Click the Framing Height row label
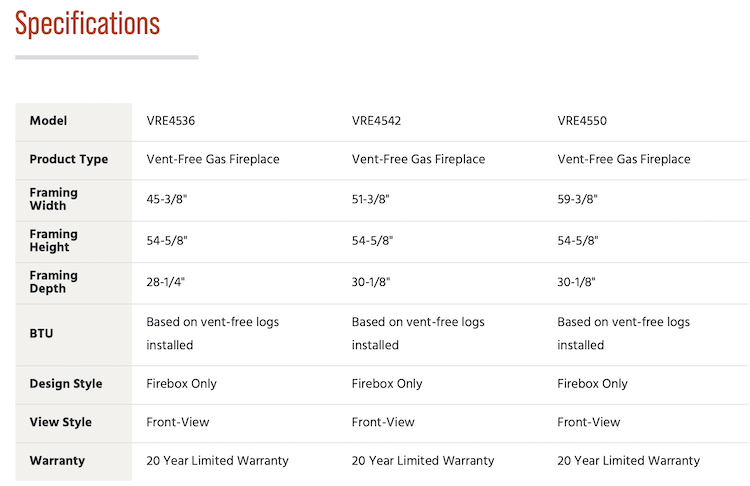Image resolution: width=750 pixels, height=486 pixels. 53,240
